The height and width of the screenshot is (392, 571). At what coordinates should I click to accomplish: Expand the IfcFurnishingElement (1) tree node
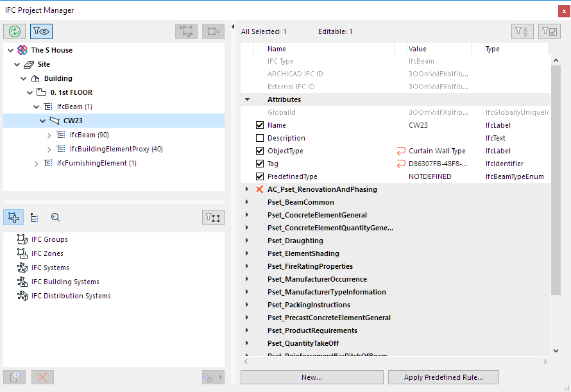tap(37, 163)
